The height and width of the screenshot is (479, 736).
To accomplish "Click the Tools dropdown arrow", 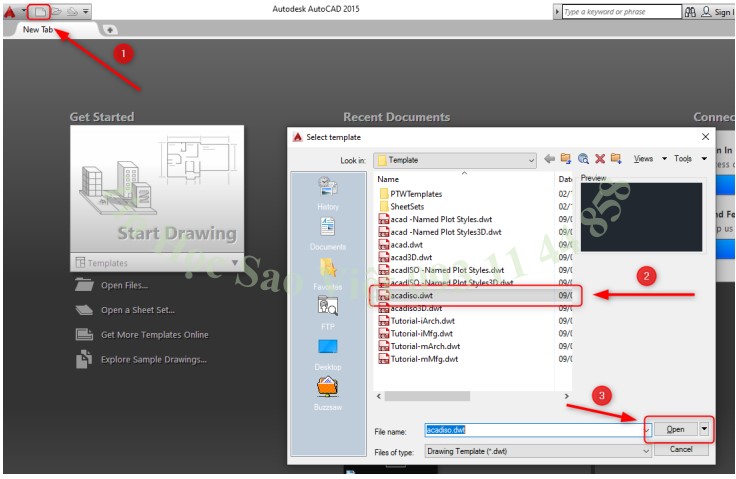I will (x=704, y=159).
